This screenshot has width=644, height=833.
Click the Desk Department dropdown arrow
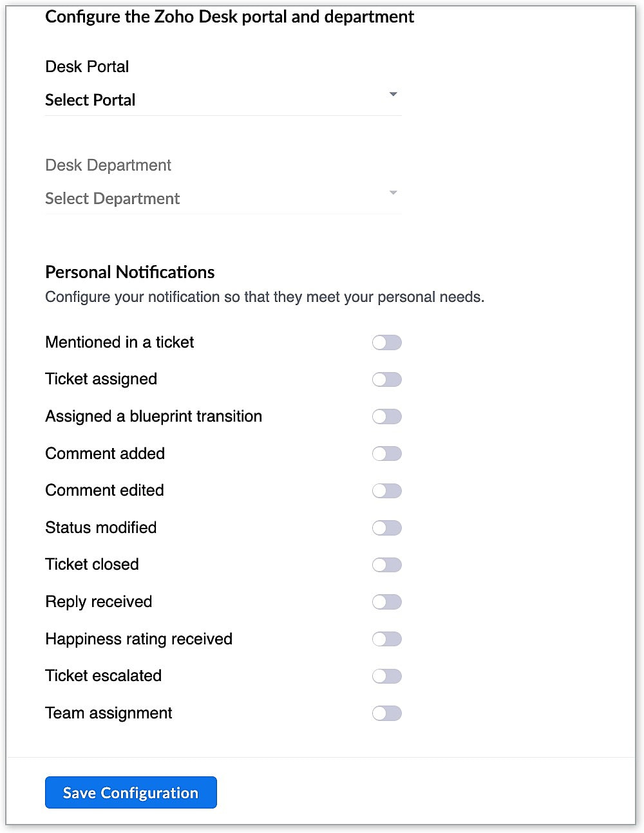393,192
